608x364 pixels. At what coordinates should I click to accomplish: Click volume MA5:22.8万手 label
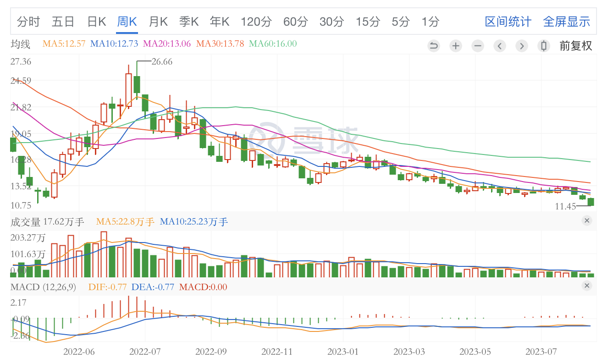tap(125, 222)
